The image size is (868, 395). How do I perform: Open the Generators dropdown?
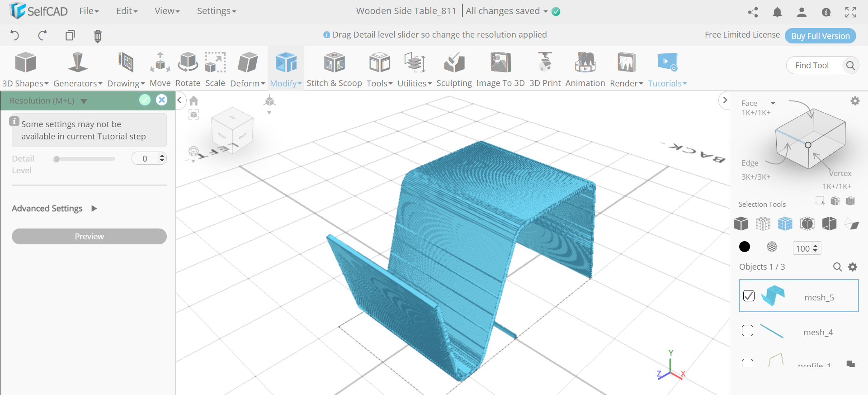click(x=78, y=69)
